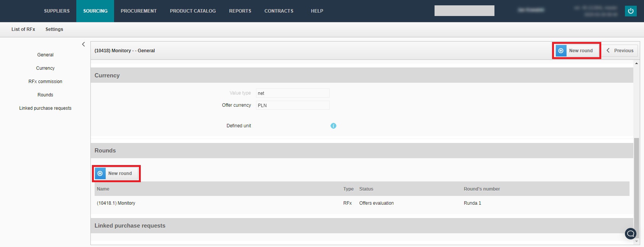Open the Settings sub-tab
644x247 pixels.
point(54,29)
